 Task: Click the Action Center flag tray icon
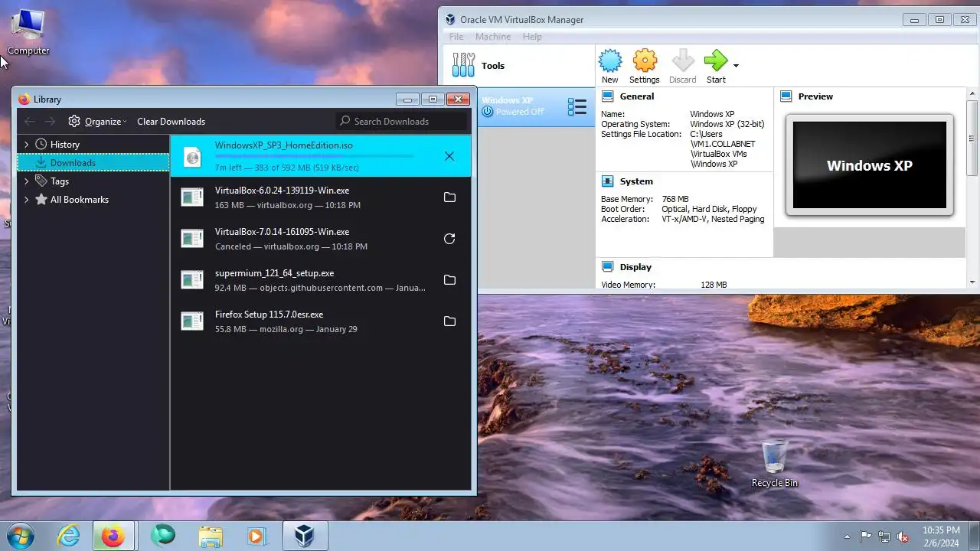click(866, 536)
